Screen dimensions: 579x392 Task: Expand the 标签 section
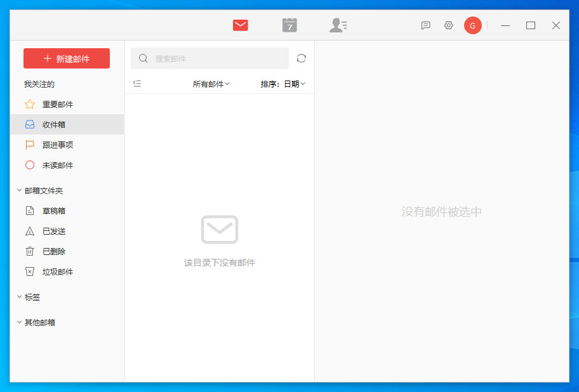[29, 297]
